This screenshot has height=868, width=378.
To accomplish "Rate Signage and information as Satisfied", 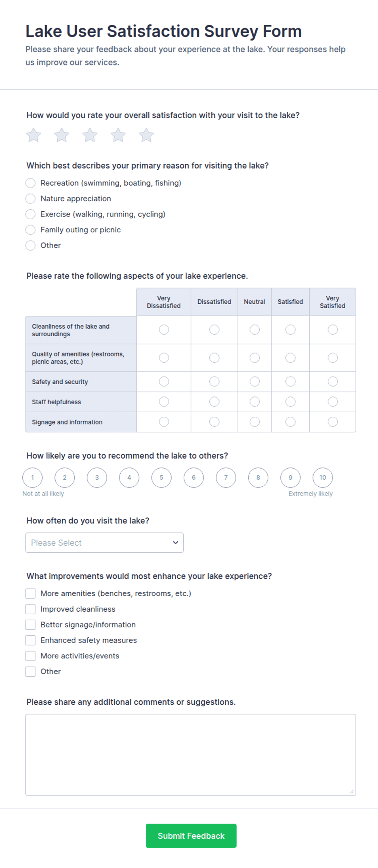I will pyautogui.click(x=290, y=422).
